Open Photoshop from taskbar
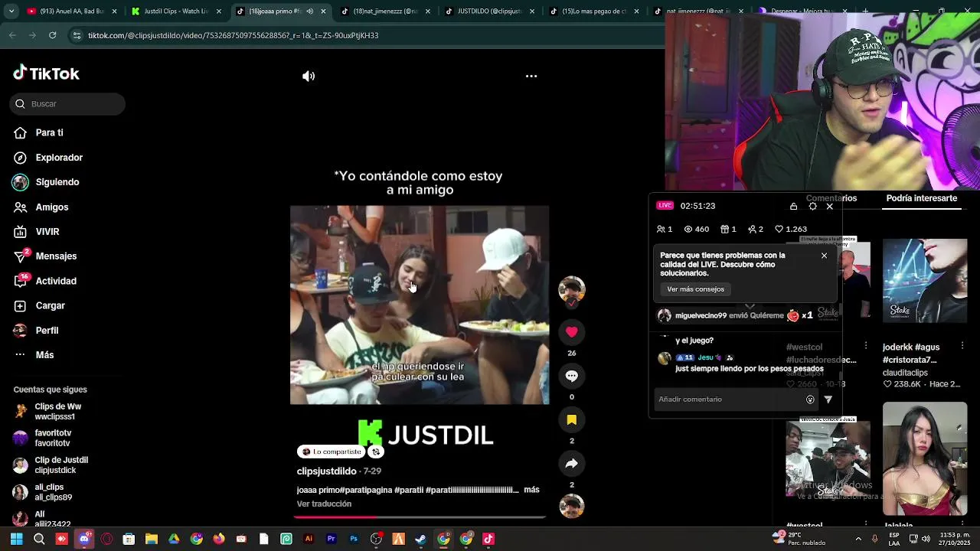 [354, 539]
